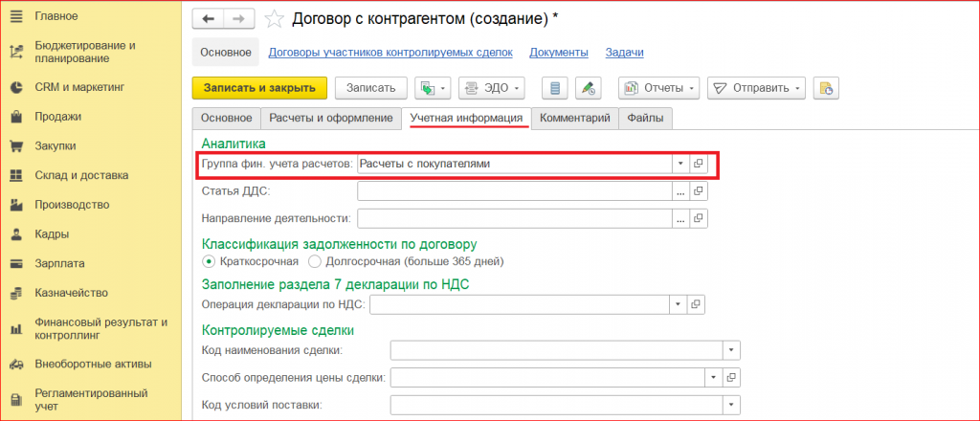Image resolution: width=980 pixels, height=421 pixels.
Task: Go back with the left arrow
Action: [x=208, y=19]
